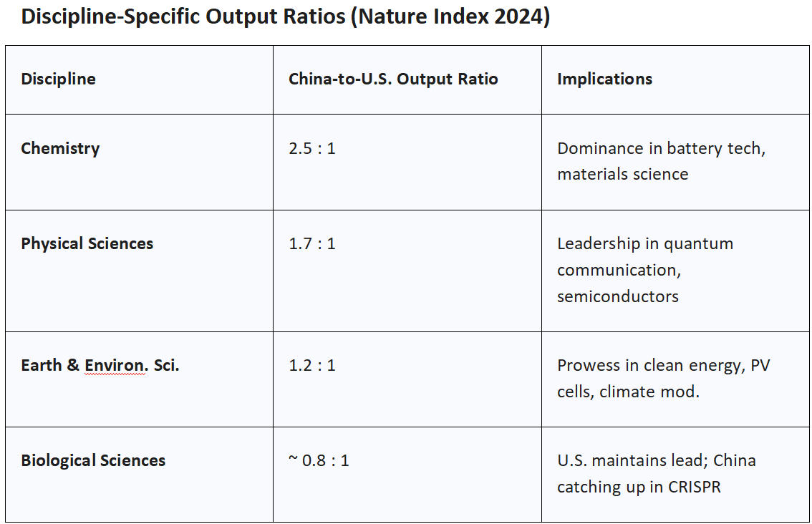Click the Dominance in battery tech text
Screen dimensions: 812x524
pos(660,149)
